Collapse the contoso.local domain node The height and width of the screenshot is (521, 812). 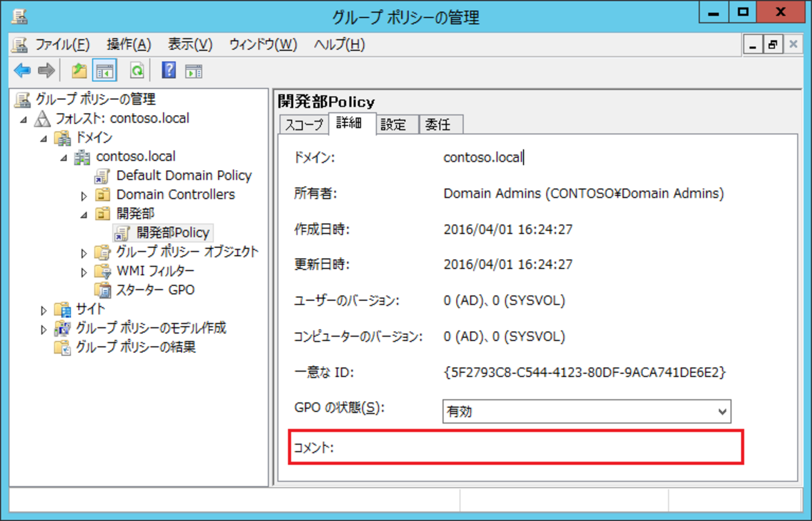(64, 157)
